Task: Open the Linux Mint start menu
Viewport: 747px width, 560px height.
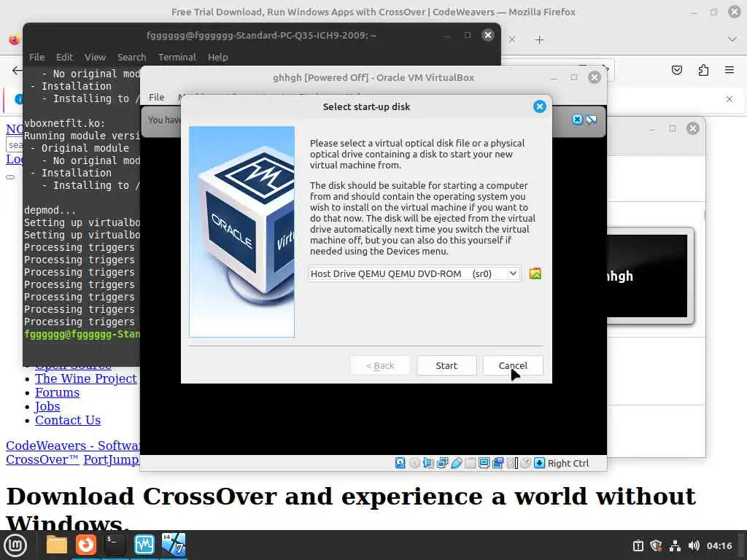Action: tap(15, 545)
